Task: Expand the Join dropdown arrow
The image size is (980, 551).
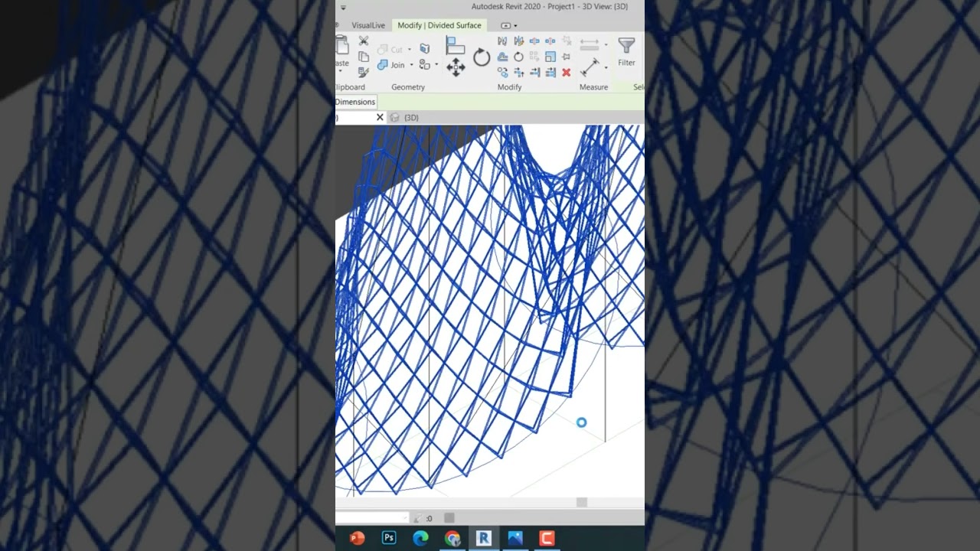Action: click(411, 65)
